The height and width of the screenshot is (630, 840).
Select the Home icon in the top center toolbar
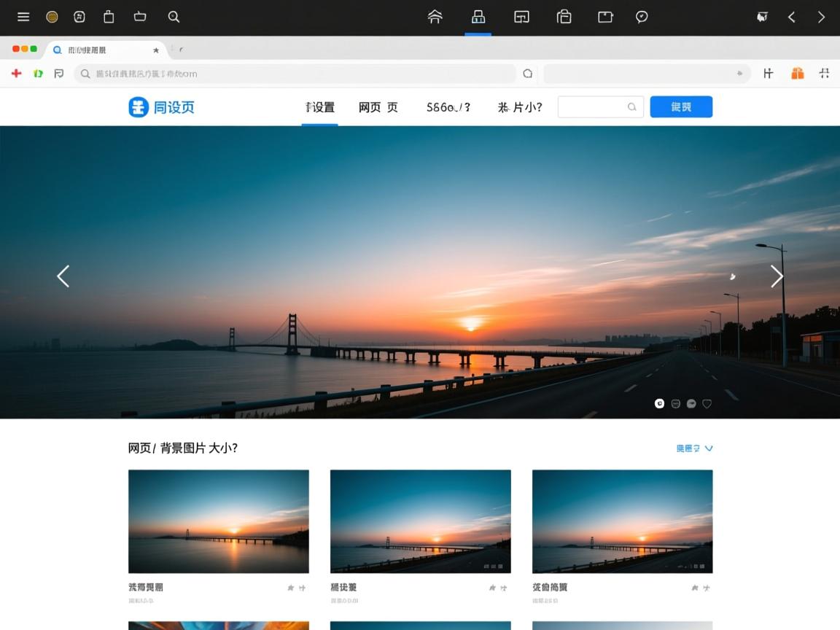pos(435,17)
